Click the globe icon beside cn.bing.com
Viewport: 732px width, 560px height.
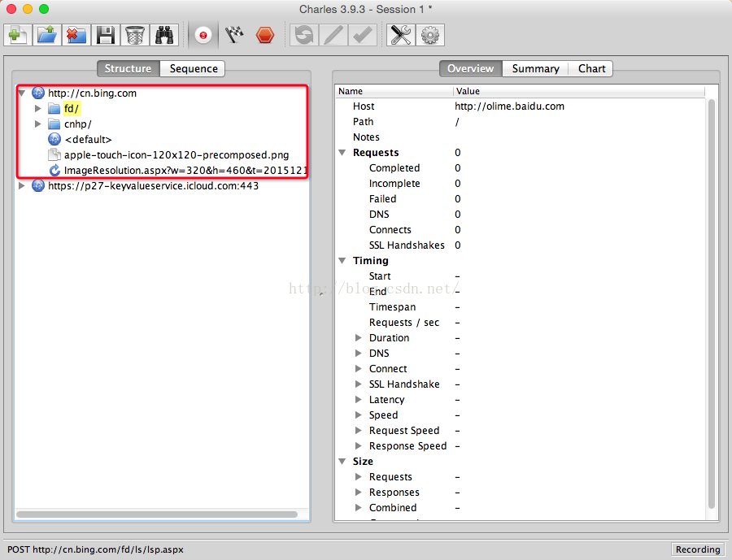click(x=37, y=93)
